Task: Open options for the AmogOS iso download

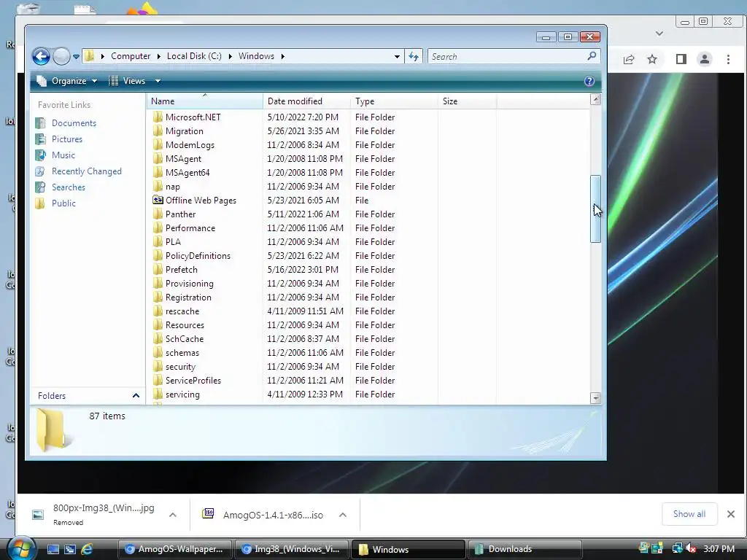Action: pos(343,515)
